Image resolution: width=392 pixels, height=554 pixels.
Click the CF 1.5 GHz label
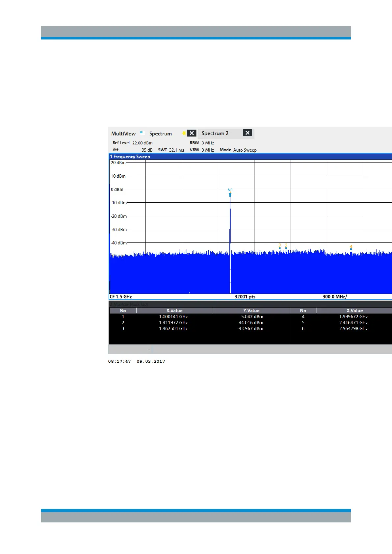[x=121, y=297]
